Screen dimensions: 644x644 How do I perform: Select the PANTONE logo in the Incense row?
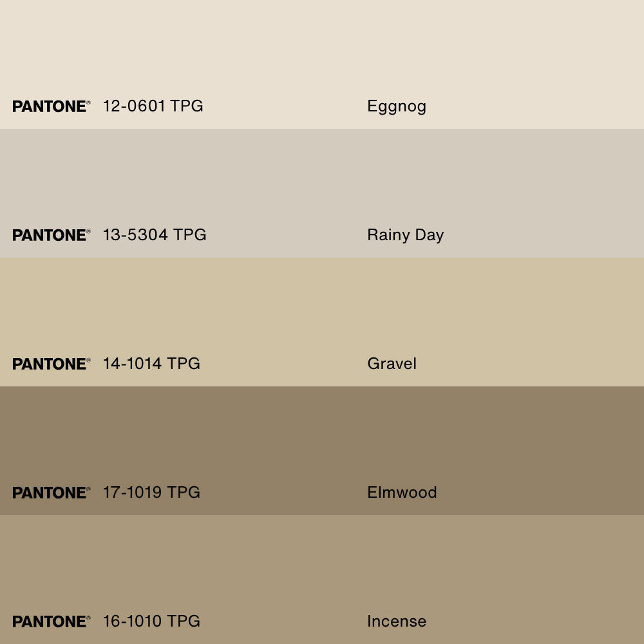click(51, 621)
